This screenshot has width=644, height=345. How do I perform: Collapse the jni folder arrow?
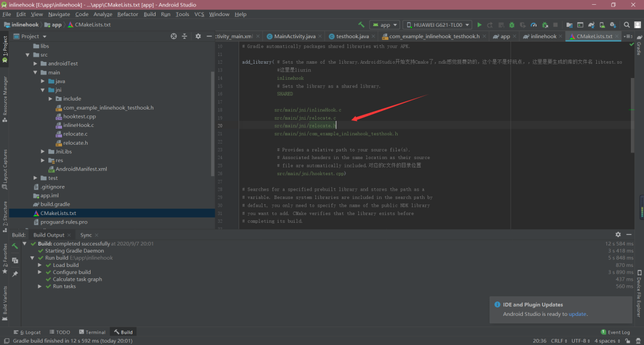pyautogui.click(x=43, y=90)
